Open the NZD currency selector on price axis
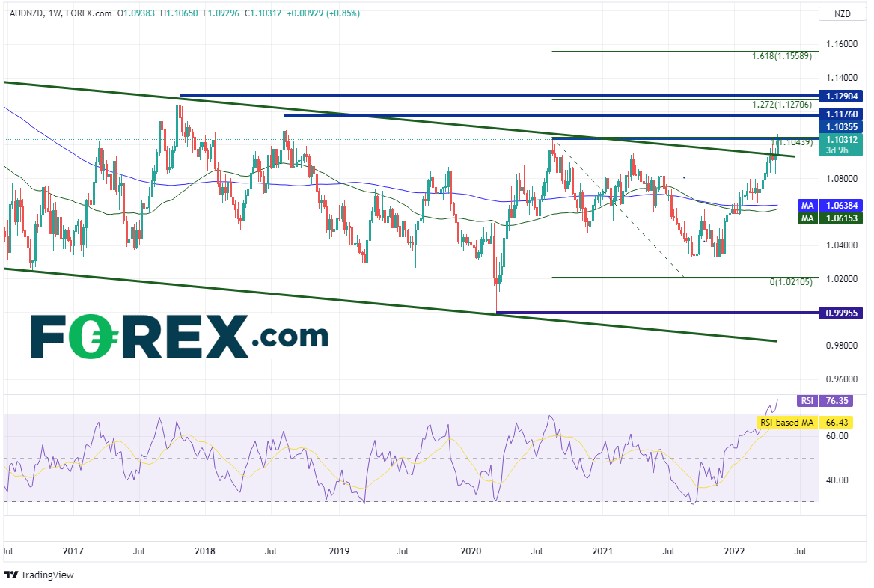Image resolution: width=874 pixels, height=588 pixels. pyautogui.click(x=843, y=13)
